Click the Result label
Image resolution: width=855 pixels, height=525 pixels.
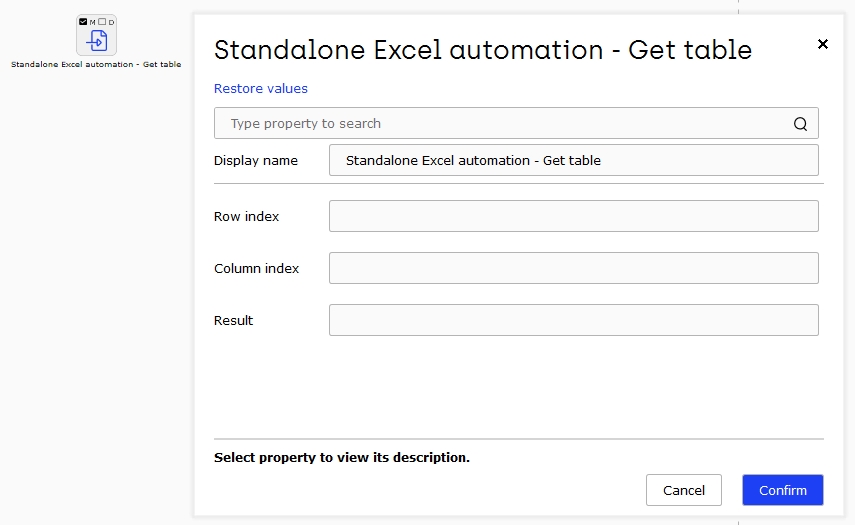[233, 321]
